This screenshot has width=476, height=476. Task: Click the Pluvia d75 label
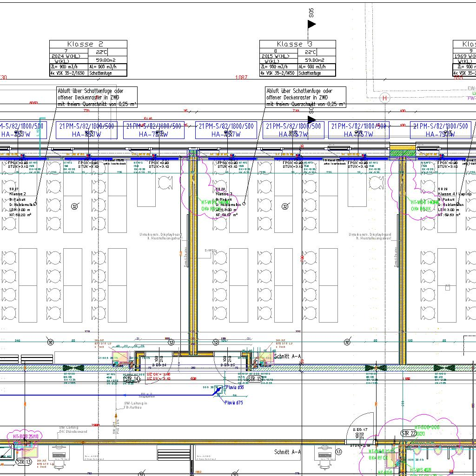pyautogui.click(x=233, y=403)
